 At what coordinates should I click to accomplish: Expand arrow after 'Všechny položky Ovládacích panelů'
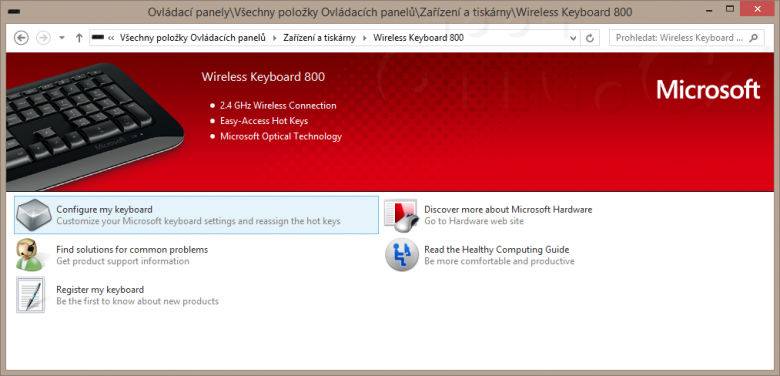pyautogui.click(x=275, y=38)
